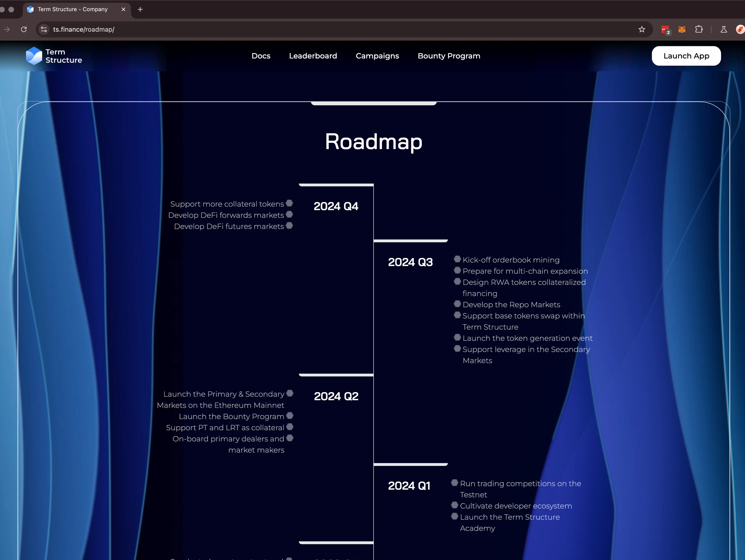The image size is (745, 560).
Task: Click 'Cultivate developer ecosystem' text
Action: tap(516, 506)
